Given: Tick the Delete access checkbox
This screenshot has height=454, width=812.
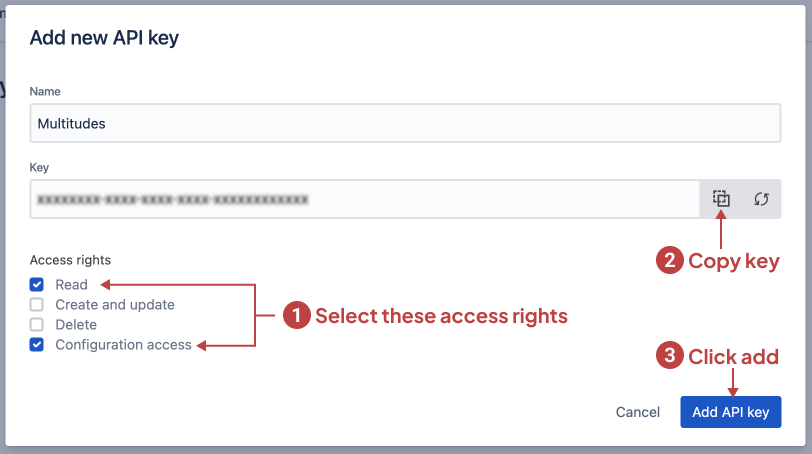Looking at the screenshot, I should pos(37,325).
